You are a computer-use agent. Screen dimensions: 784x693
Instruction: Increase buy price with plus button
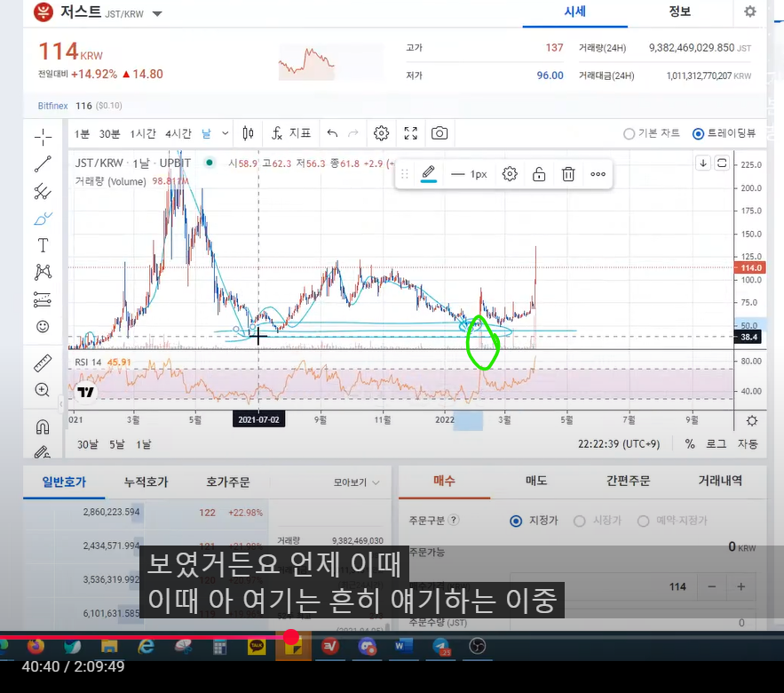click(x=741, y=587)
